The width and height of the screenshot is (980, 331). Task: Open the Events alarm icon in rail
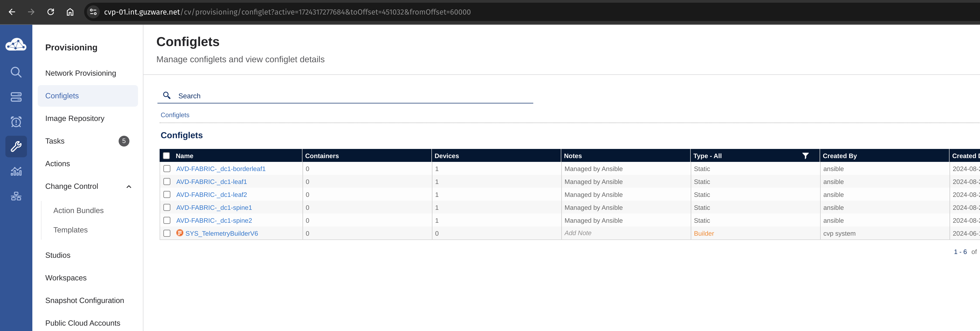16,122
